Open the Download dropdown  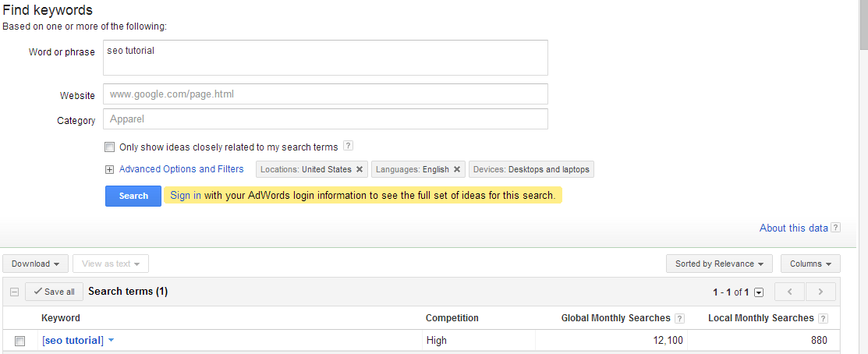pyautogui.click(x=36, y=264)
